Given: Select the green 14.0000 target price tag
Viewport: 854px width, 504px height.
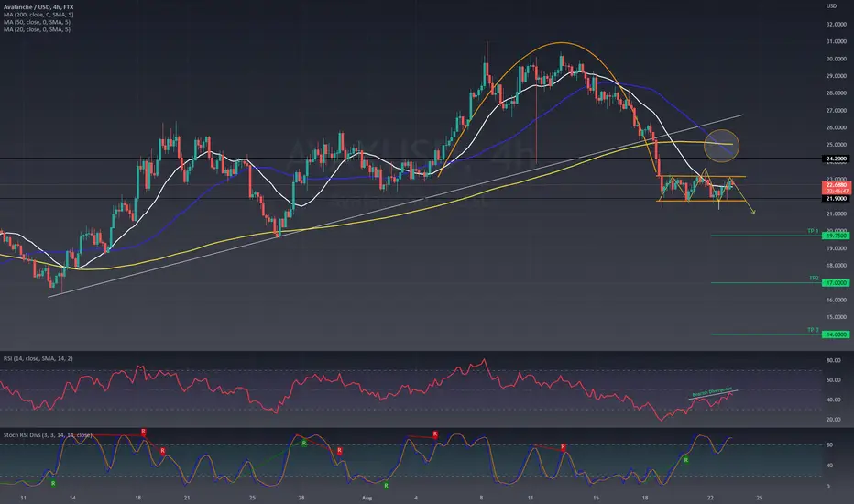Looking at the screenshot, I should (836, 334).
